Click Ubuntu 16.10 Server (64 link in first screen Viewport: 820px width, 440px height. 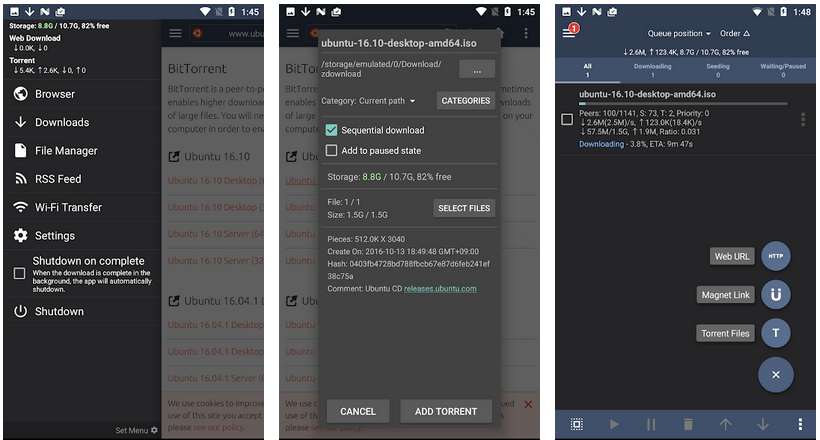pos(215,234)
